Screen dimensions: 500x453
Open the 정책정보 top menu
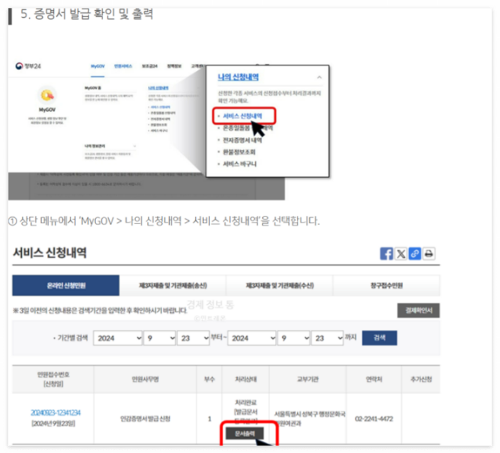[x=174, y=66]
